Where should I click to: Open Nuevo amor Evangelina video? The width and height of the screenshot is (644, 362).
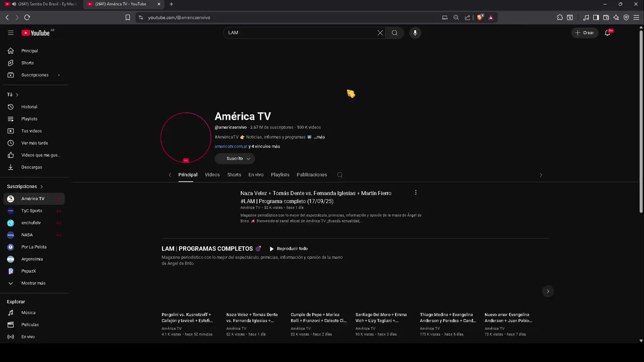coord(509,318)
